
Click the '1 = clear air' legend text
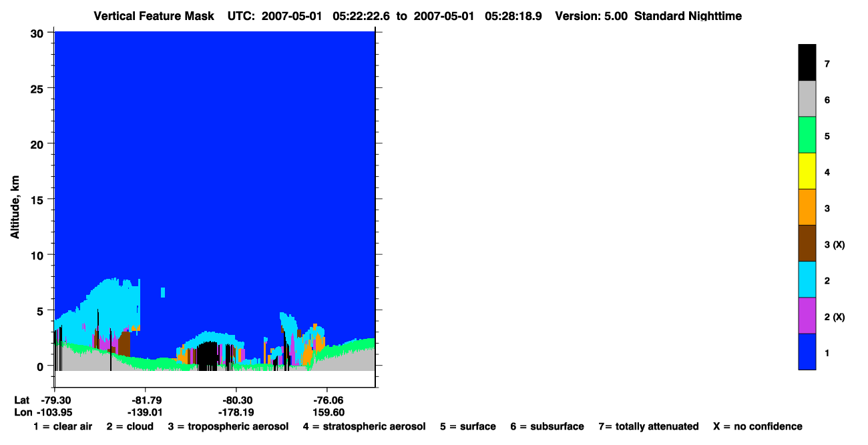[63, 426]
